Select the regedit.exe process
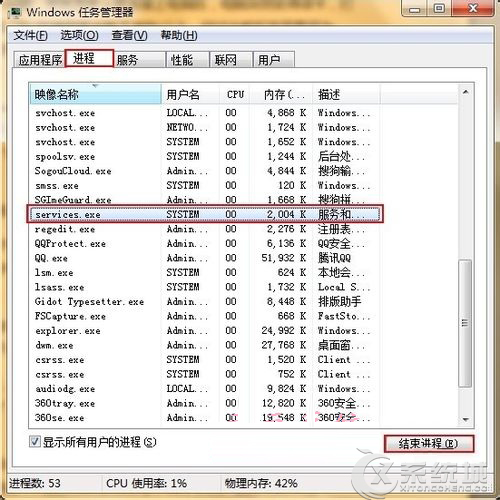The width and height of the screenshot is (500, 500). tap(205, 229)
